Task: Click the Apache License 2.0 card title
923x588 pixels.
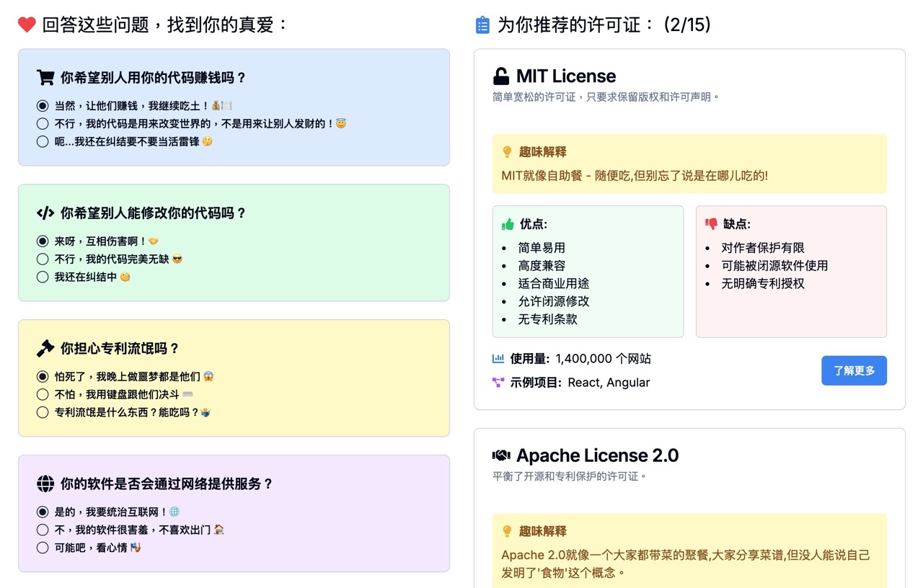Action: [597, 455]
